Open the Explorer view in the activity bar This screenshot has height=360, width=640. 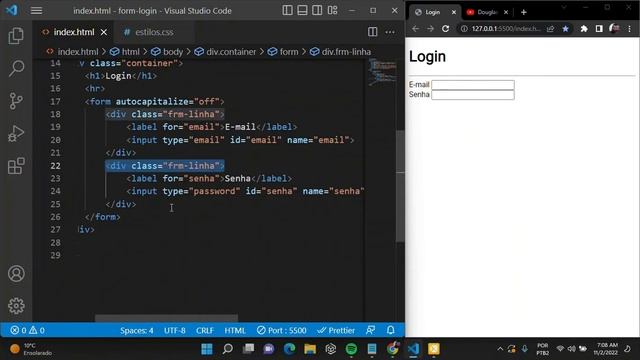pos(16,36)
